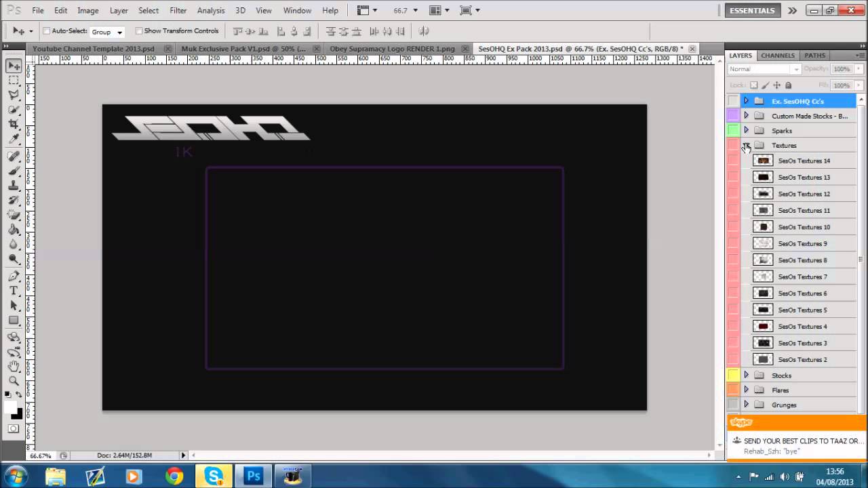
Task: Click the Lock all padlock icon
Action: click(x=788, y=85)
